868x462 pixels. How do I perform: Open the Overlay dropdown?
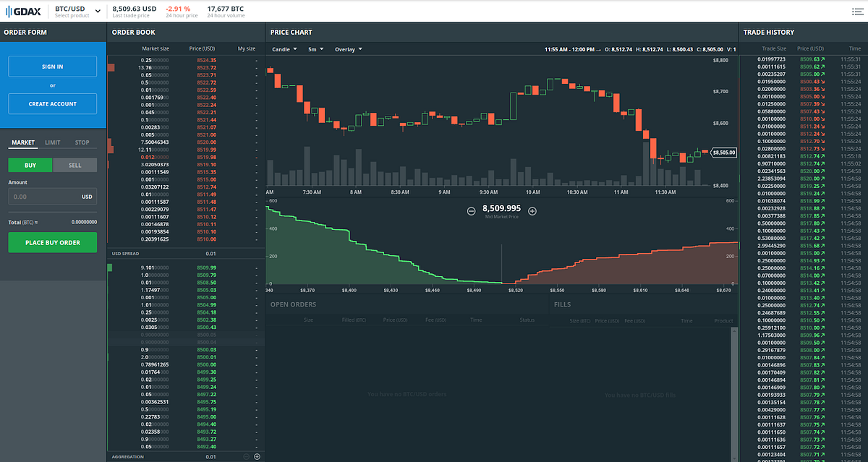[348, 49]
